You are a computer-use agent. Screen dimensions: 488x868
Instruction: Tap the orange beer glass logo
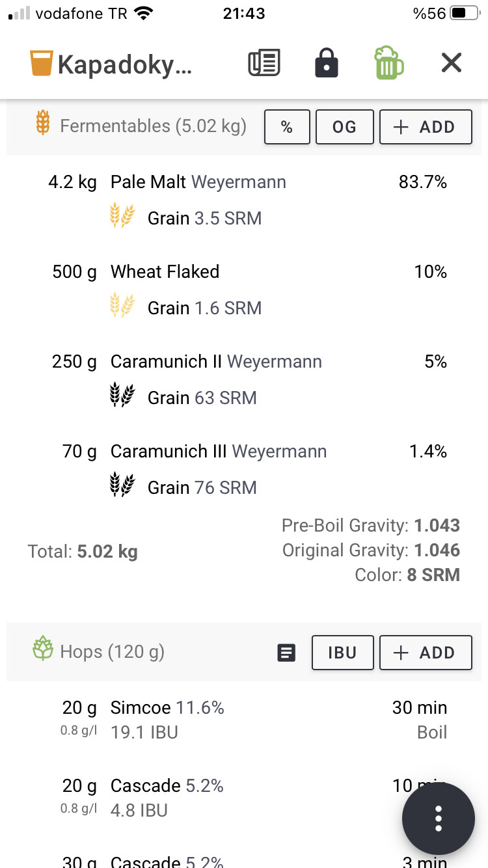click(x=41, y=64)
